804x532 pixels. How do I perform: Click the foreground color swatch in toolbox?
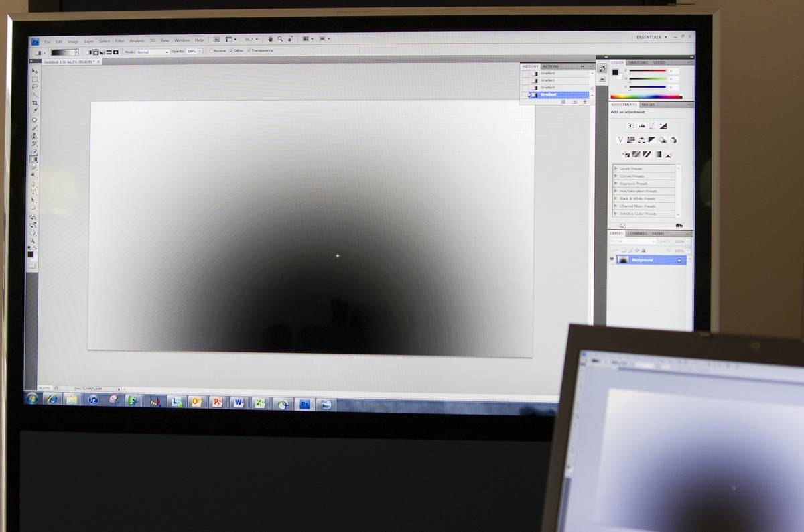(x=29, y=253)
